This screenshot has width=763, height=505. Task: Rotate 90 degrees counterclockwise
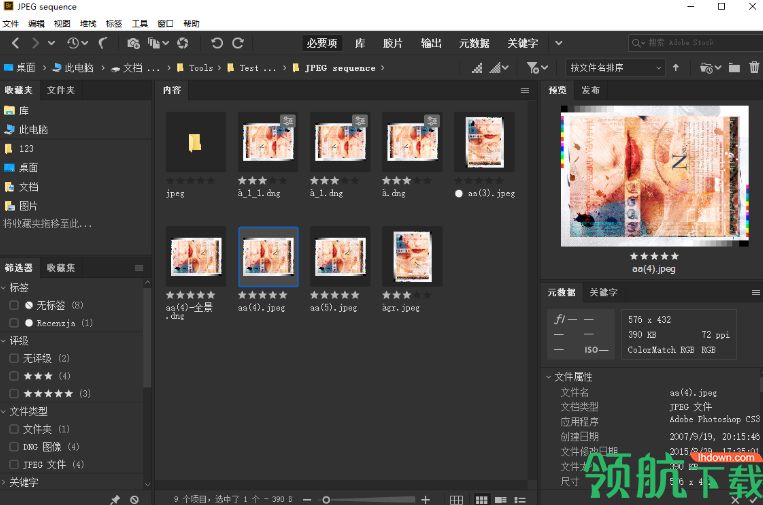(x=217, y=43)
